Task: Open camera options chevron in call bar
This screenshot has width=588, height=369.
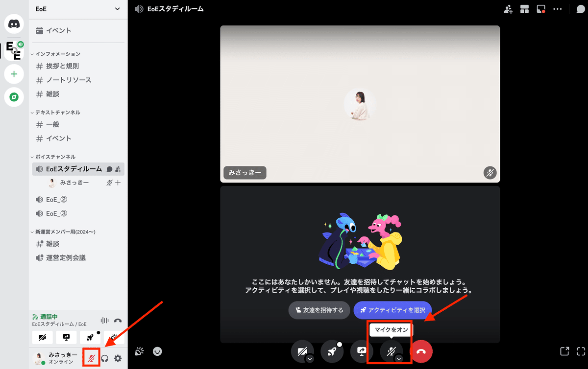Action: coord(309,359)
